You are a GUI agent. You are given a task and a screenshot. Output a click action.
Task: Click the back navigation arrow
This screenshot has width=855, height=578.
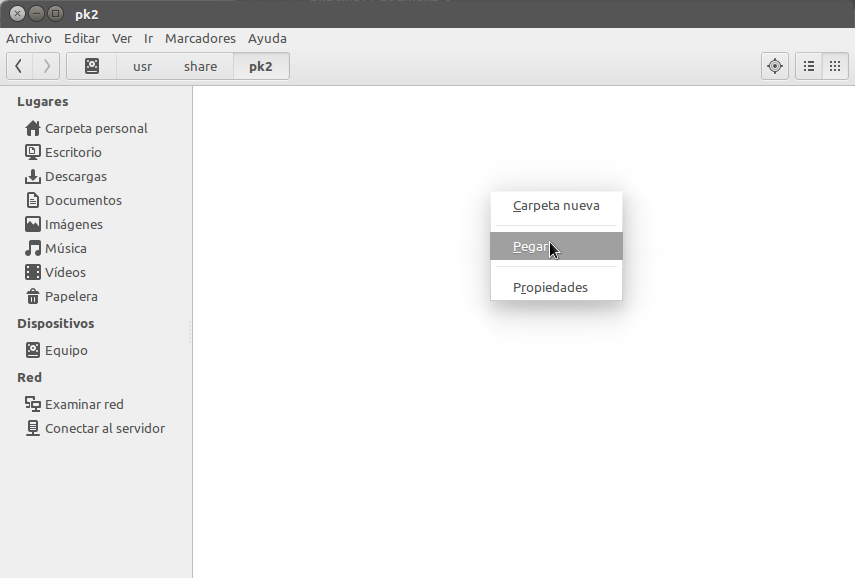pos(18,65)
